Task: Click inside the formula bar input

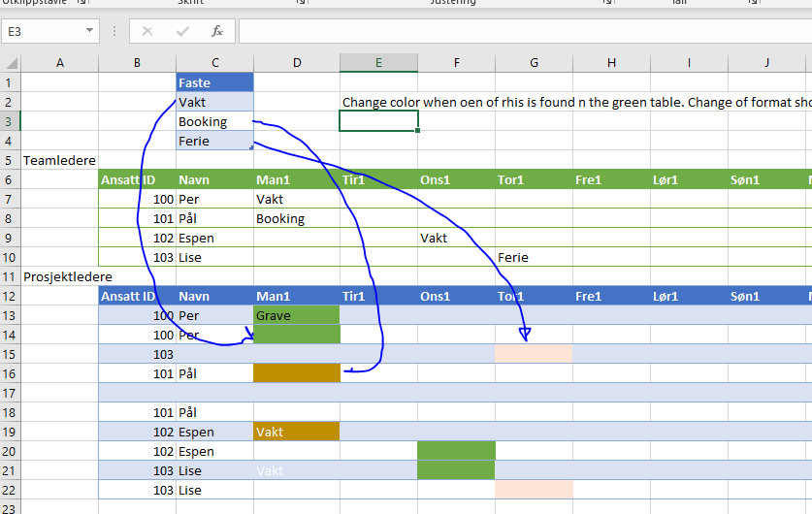Action: click(x=525, y=32)
